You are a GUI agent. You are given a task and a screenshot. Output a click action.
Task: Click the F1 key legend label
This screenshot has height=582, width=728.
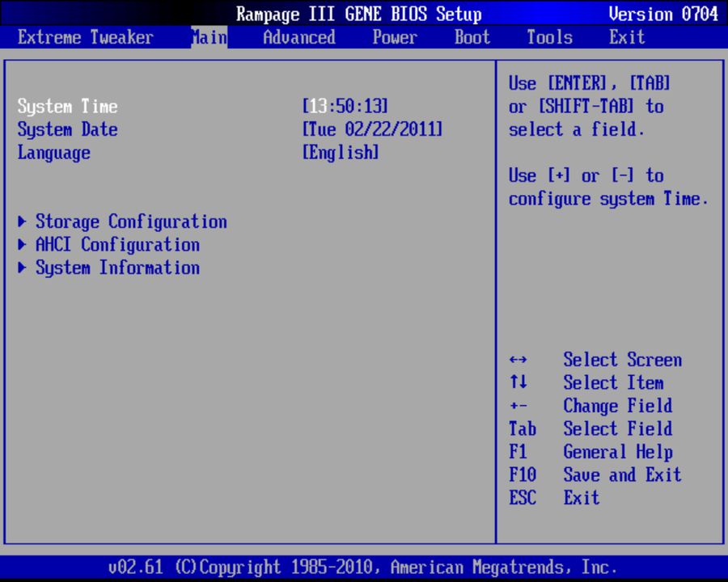[518, 452]
